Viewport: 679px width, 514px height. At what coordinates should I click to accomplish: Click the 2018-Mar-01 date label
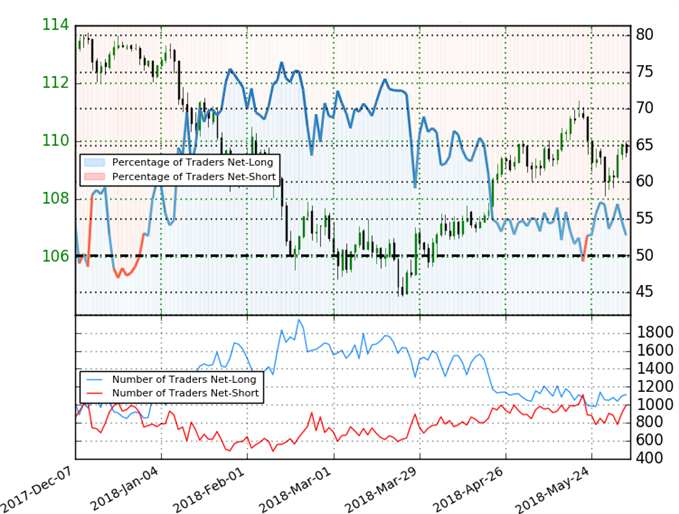(x=296, y=489)
